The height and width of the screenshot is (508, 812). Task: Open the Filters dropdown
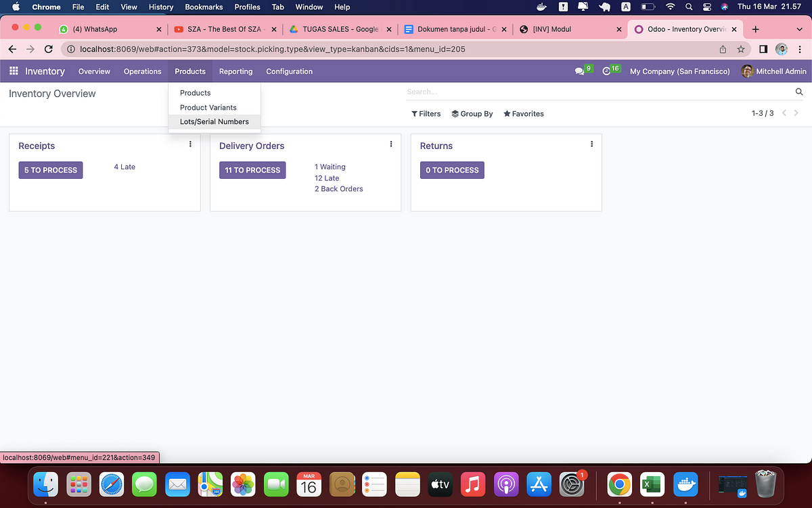pyautogui.click(x=426, y=114)
